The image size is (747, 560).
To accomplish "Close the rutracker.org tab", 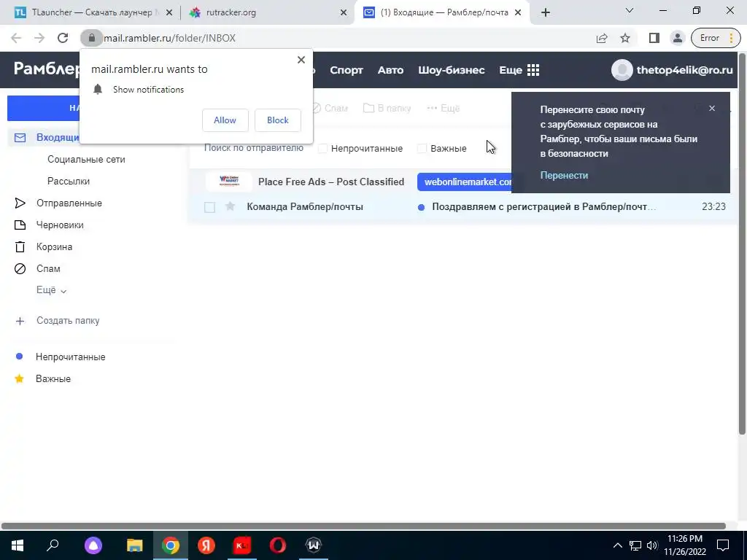I will click(344, 13).
